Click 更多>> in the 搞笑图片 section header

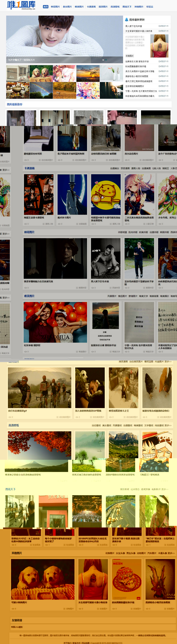(168, 362)
